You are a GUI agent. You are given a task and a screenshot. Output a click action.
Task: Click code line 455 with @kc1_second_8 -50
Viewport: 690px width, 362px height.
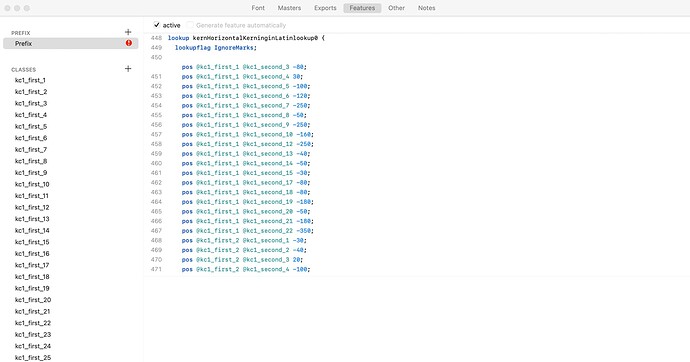coord(244,115)
